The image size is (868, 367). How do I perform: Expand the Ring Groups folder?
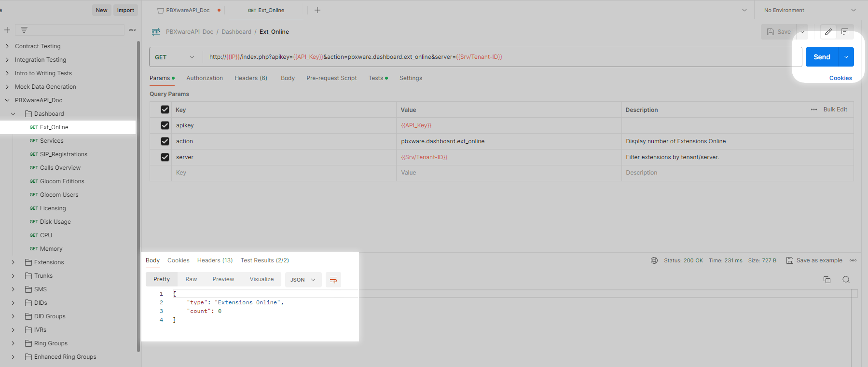pos(13,343)
